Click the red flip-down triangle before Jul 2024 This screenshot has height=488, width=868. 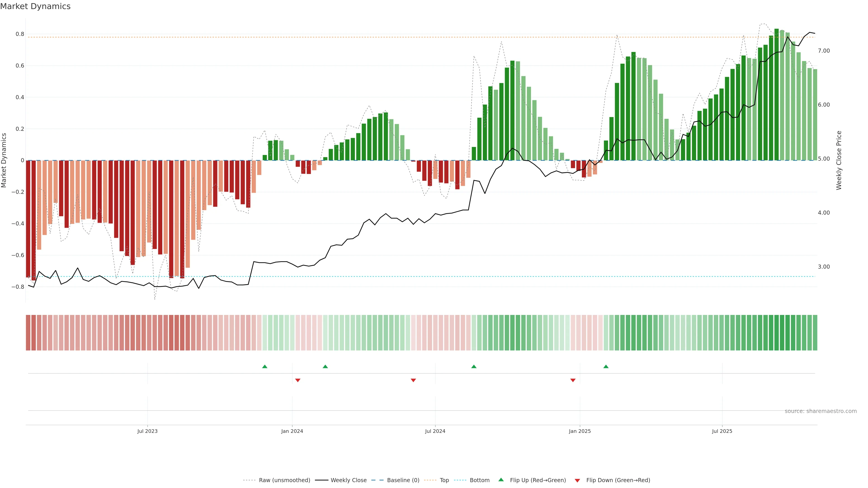[x=413, y=380]
